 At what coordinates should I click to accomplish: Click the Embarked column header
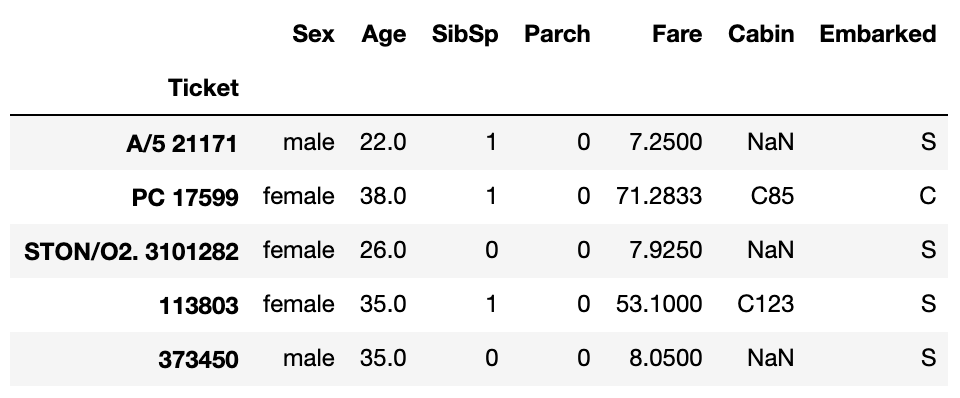pos(878,34)
